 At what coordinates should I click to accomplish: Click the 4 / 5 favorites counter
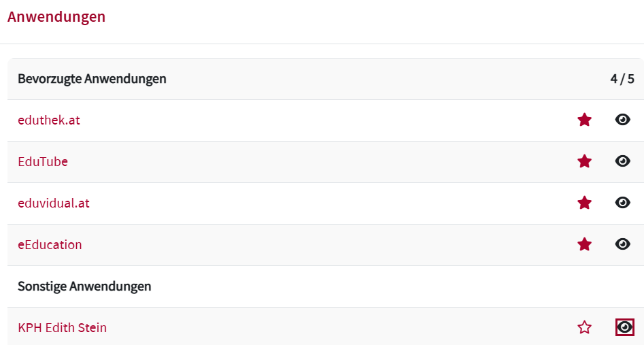622,79
